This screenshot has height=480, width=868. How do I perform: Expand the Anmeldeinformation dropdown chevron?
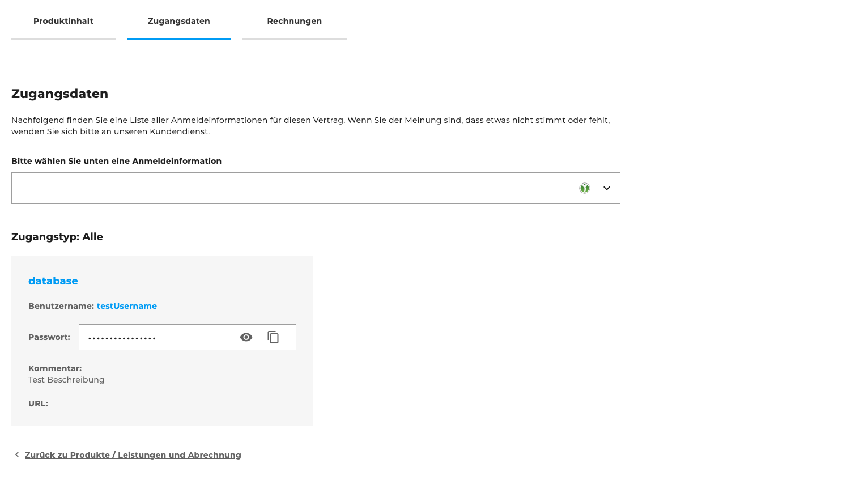click(x=606, y=188)
